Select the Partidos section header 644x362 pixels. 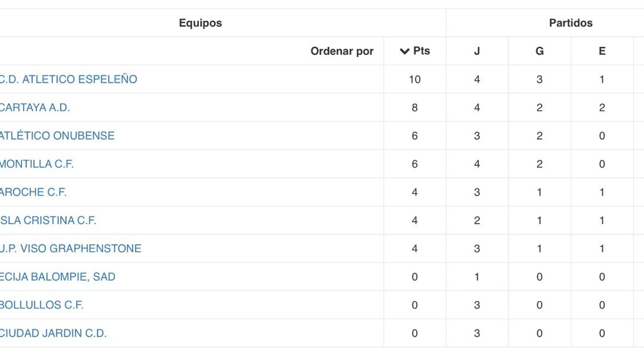point(571,23)
